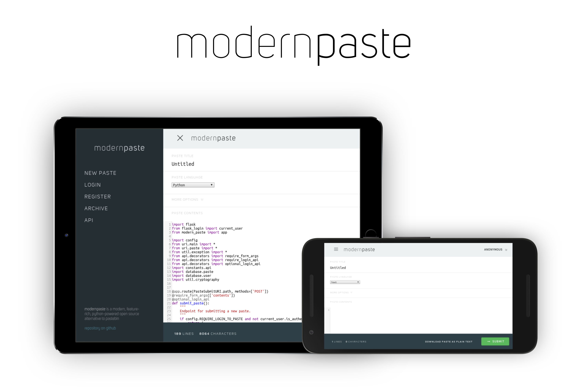Image resolution: width=588 pixels, height=392 pixels.
Task: Select REGISTER in the sidebar menu
Action: click(x=97, y=197)
